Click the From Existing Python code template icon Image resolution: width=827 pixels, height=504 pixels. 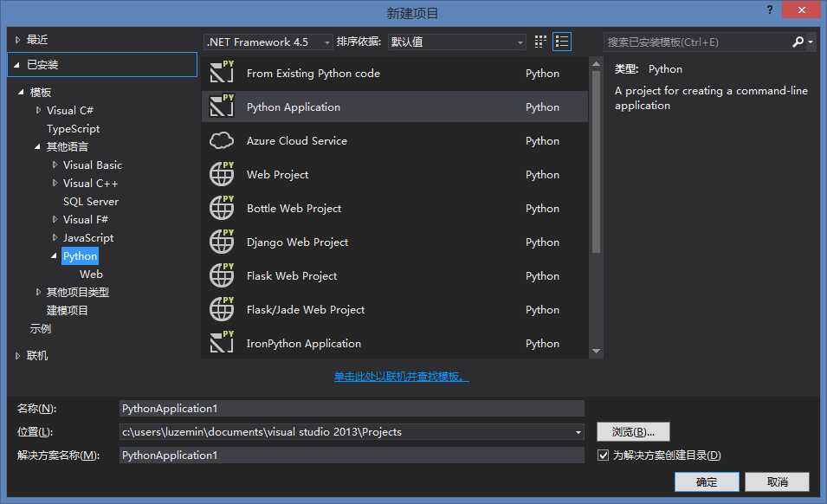[222, 72]
